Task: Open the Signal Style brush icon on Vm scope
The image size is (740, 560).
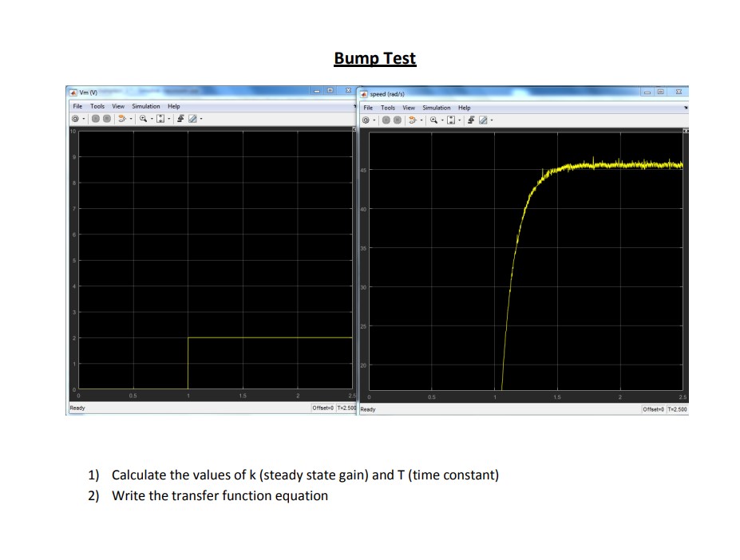Action: tap(192, 118)
